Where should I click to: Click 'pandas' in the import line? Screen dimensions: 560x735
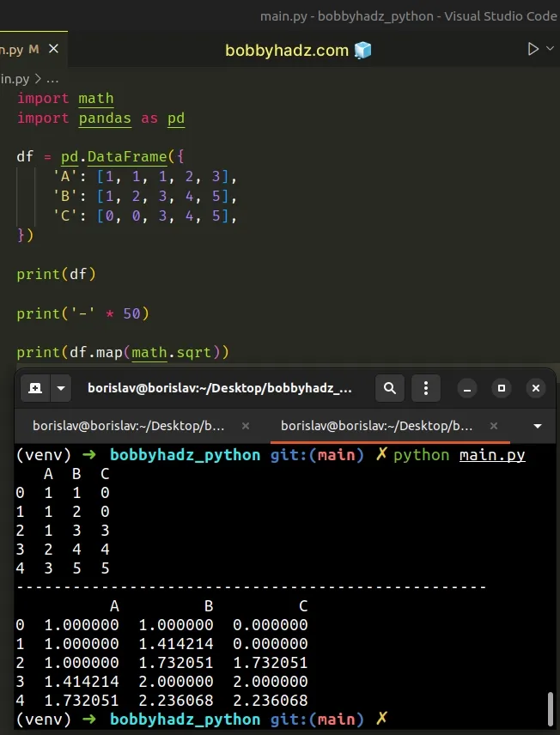click(105, 118)
